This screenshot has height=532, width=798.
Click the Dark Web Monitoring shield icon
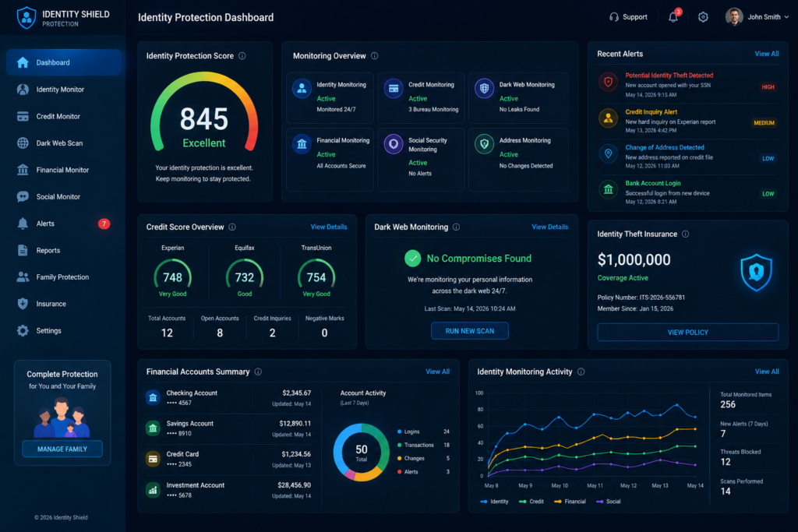point(484,89)
